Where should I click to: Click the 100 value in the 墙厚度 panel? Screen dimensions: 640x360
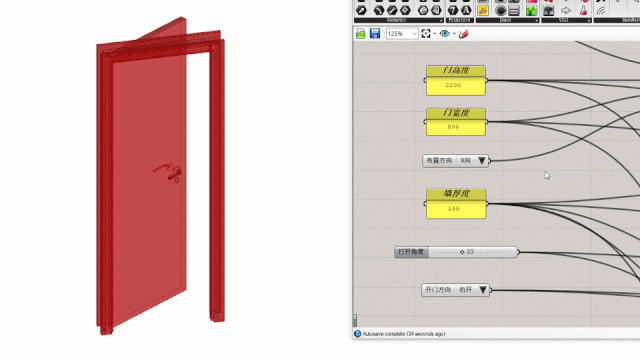(x=453, y=209)
